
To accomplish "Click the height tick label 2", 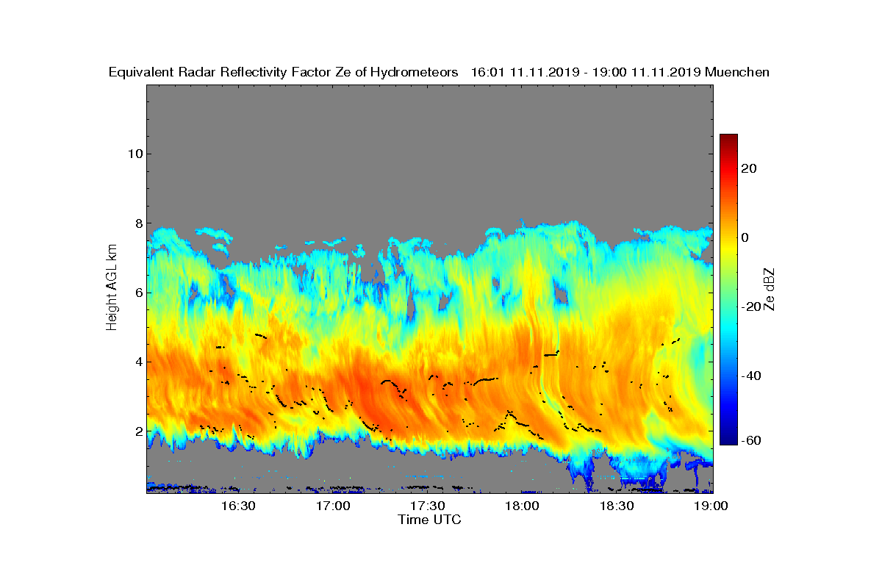I will [x=137, y=431].
